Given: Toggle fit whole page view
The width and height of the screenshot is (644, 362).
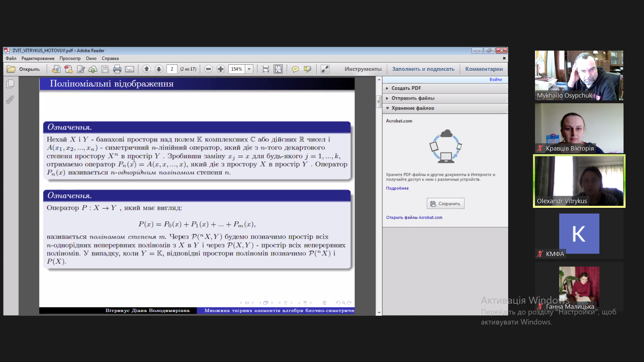Looking at the screenshot, I should coord(278,69).
